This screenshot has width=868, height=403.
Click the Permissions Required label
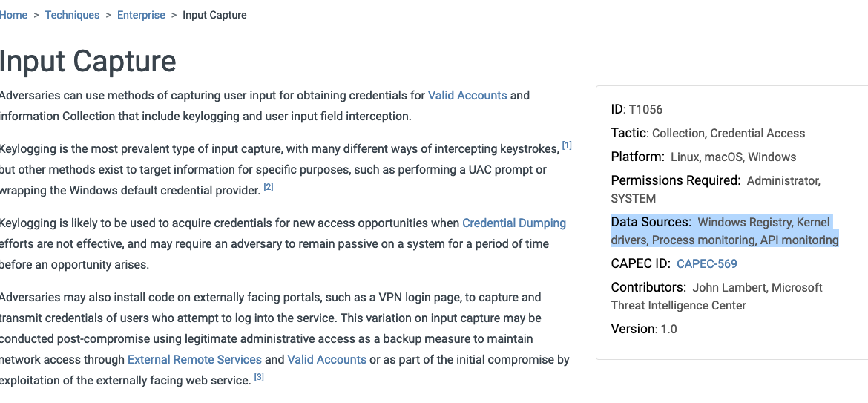675,180
